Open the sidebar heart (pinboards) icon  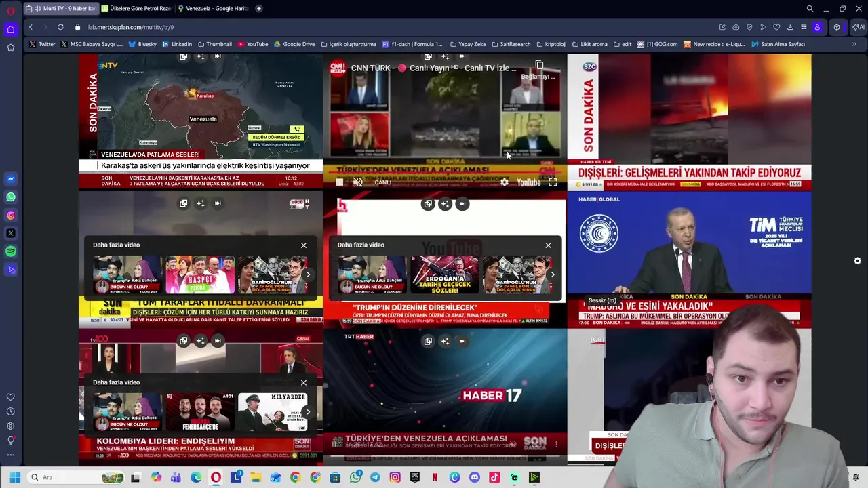point(10,397)
